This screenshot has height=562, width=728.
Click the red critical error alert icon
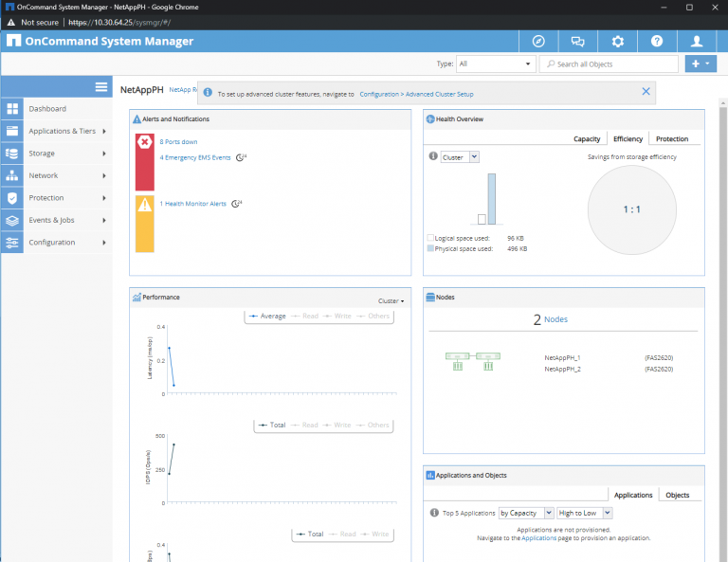coord(145,142)
